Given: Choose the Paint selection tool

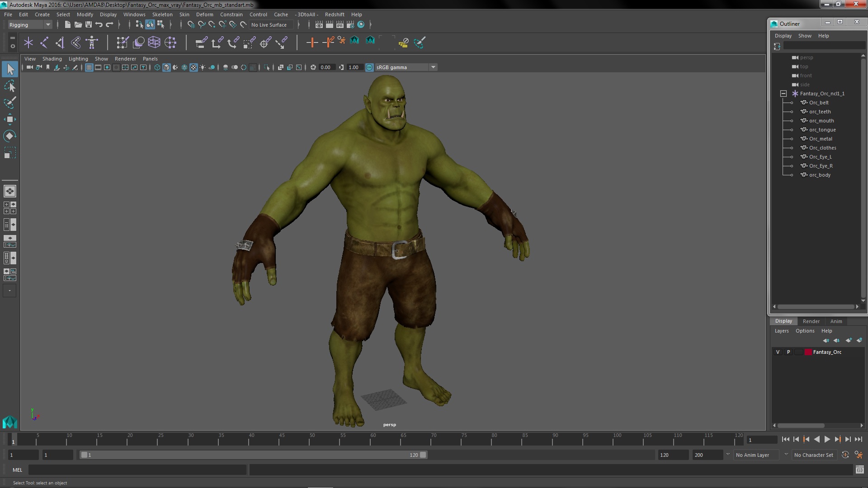Looking at the screenshot, I should 10,103.
